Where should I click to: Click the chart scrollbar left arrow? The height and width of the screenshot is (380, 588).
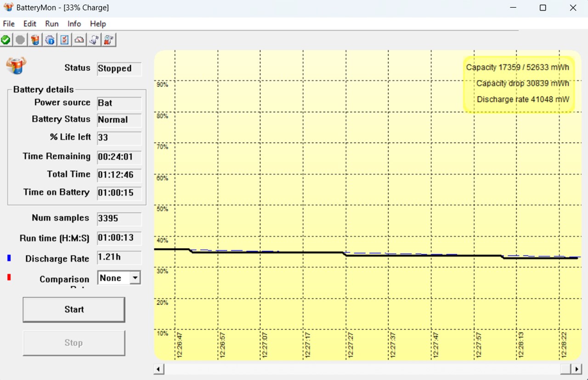click(158, 369)
